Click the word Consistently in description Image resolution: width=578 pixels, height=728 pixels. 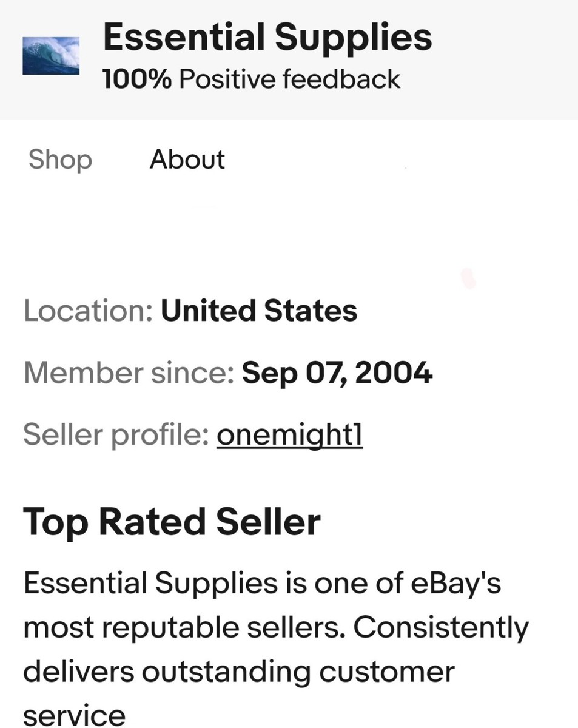pos(442,629)
